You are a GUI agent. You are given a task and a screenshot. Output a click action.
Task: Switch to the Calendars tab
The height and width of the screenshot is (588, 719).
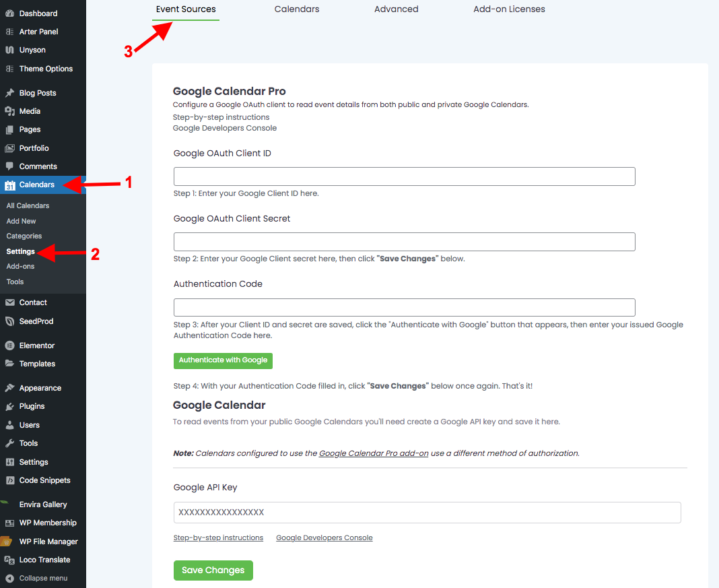click(297, 9)
